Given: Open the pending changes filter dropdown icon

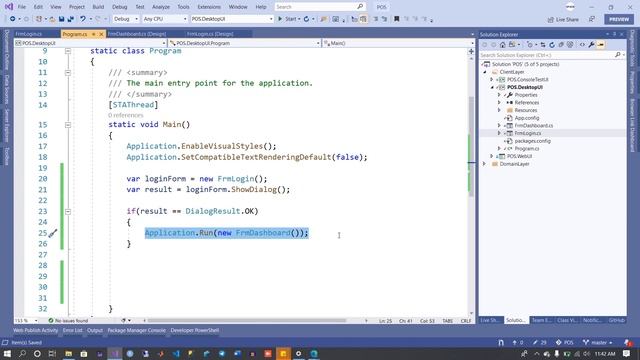Looking at the screenshot, I should tap(530, 45).
